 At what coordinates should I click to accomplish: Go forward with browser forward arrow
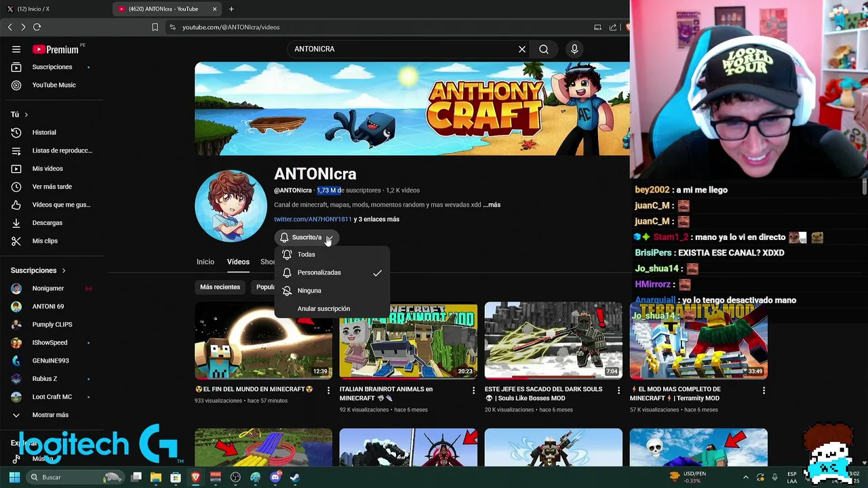(23, 27)
